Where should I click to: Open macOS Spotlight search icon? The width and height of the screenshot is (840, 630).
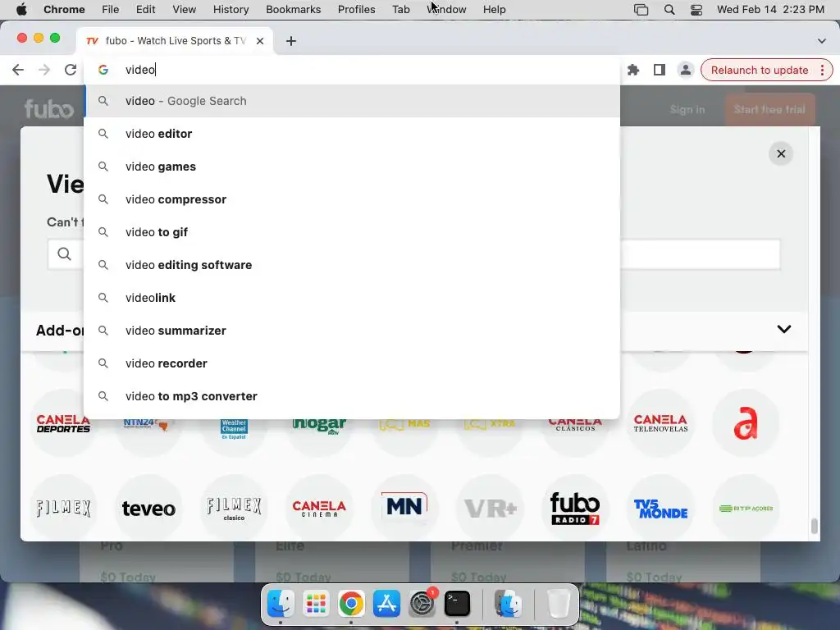click(669, 10)
